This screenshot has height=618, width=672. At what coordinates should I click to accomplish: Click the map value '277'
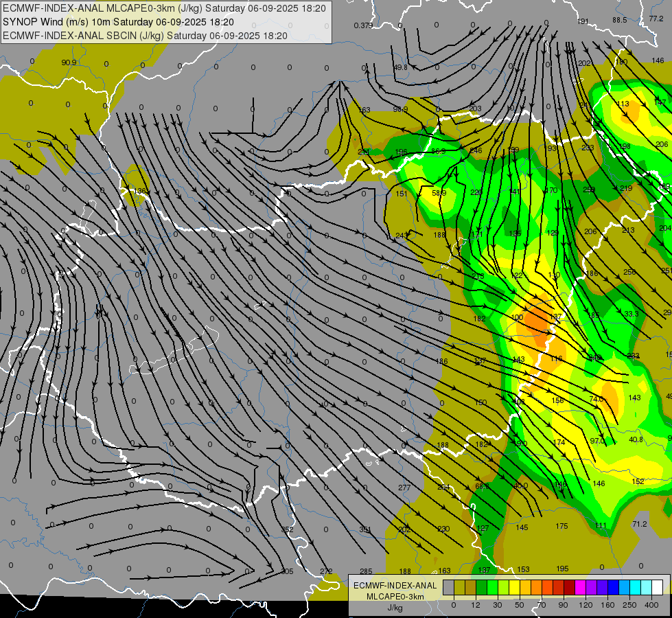click(x=404, y=488)
